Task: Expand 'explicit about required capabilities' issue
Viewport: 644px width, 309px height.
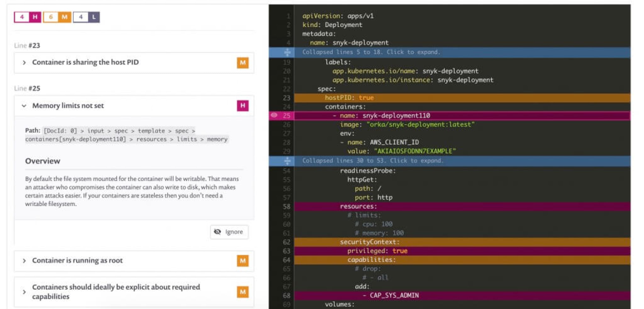Action: pos(24,292)
